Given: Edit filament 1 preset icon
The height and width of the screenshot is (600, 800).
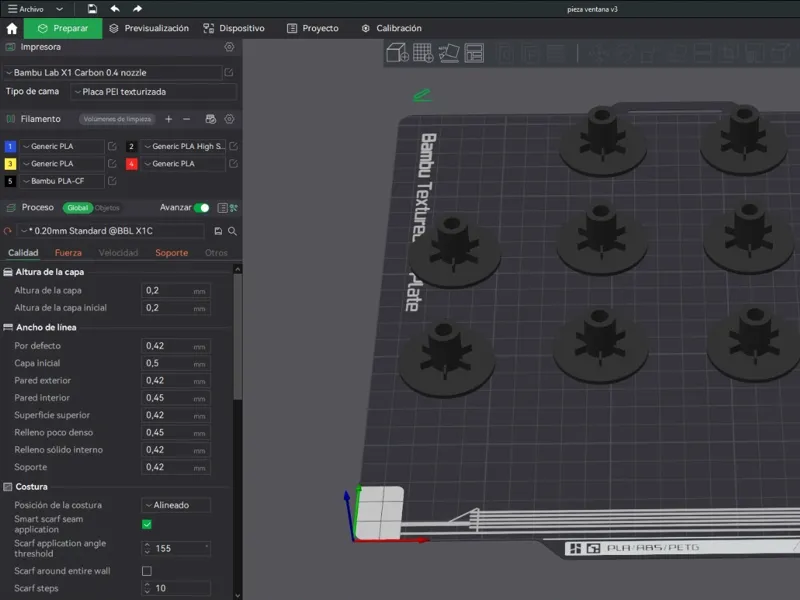Looking at the screenshot, I should tap(112, 146).
